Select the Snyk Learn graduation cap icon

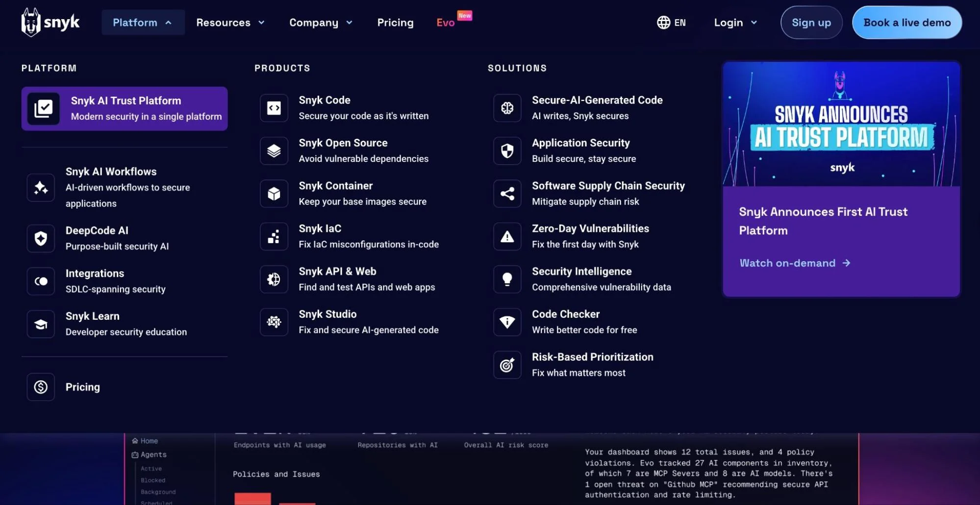pyautogui.click(x=41, y=324)
